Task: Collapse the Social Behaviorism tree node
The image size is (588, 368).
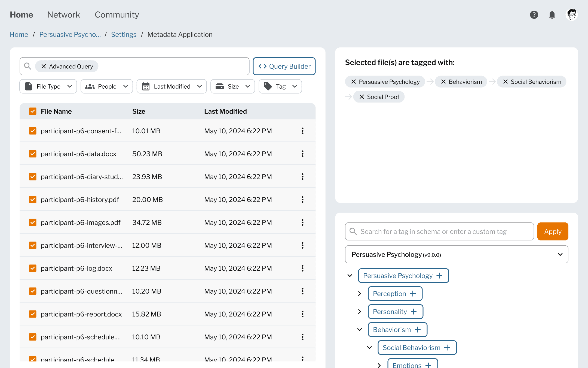Action: click(369, 348)
